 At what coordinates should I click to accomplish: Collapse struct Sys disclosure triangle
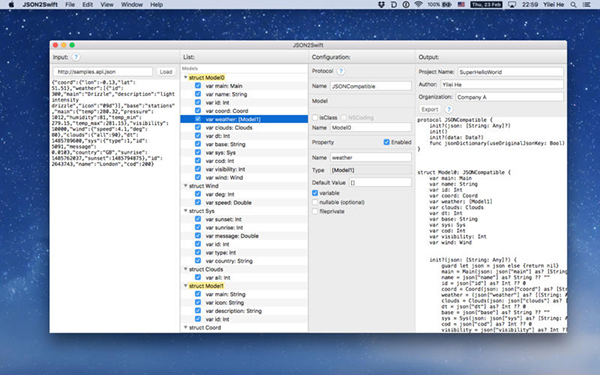(x=186, y=211)
